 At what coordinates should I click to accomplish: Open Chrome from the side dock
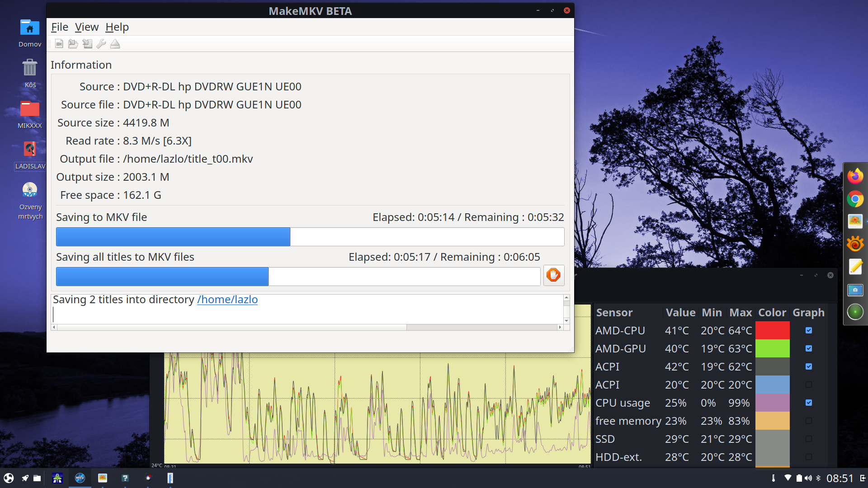pos(855,199)
